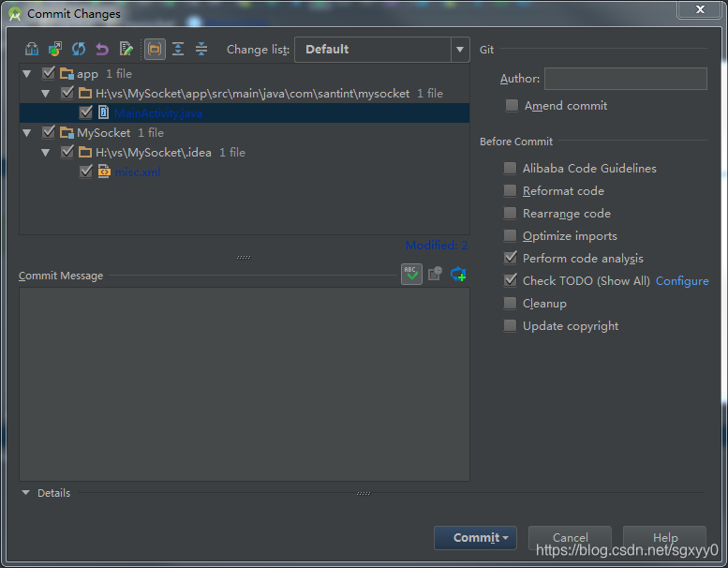Collapse the MySocket tree node
Viewport: 728px width, 568px height.
[27, 133]
